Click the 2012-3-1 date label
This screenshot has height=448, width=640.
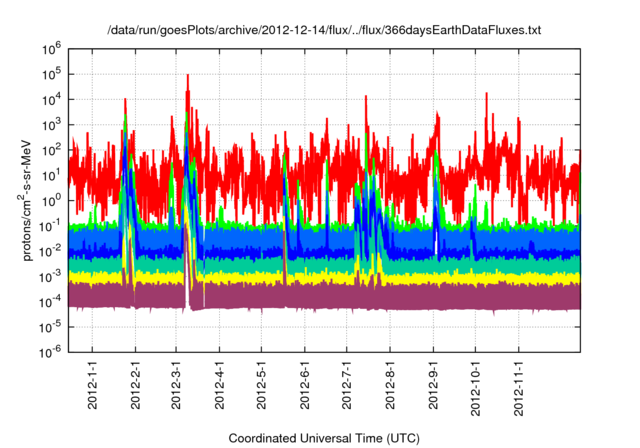coord(176,385)
